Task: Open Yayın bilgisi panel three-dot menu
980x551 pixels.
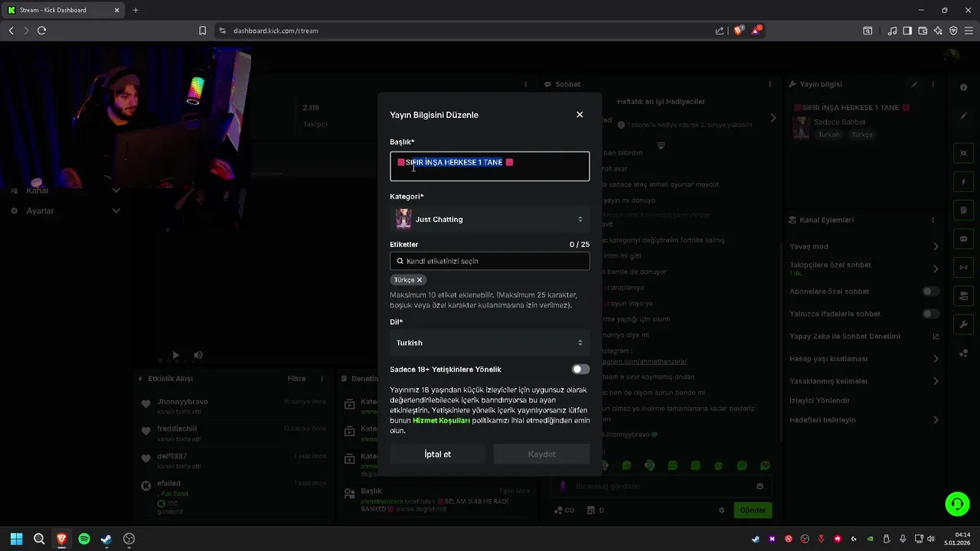Action: pos(933,84)
